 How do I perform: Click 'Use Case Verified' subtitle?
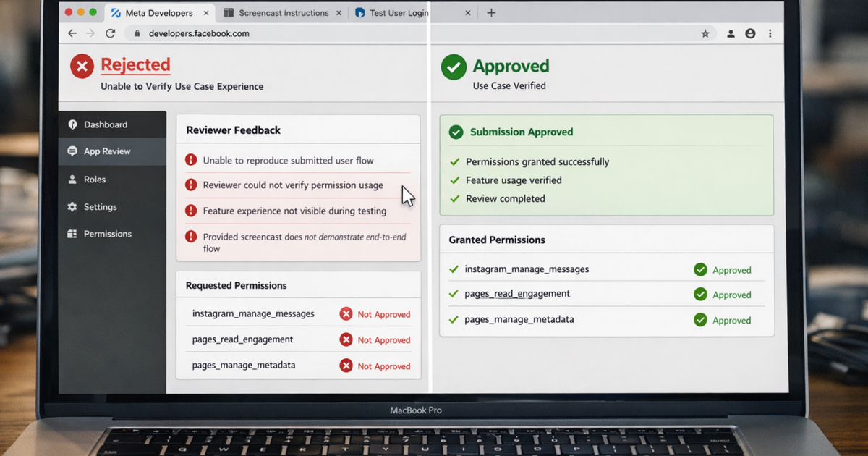(509, 85)
